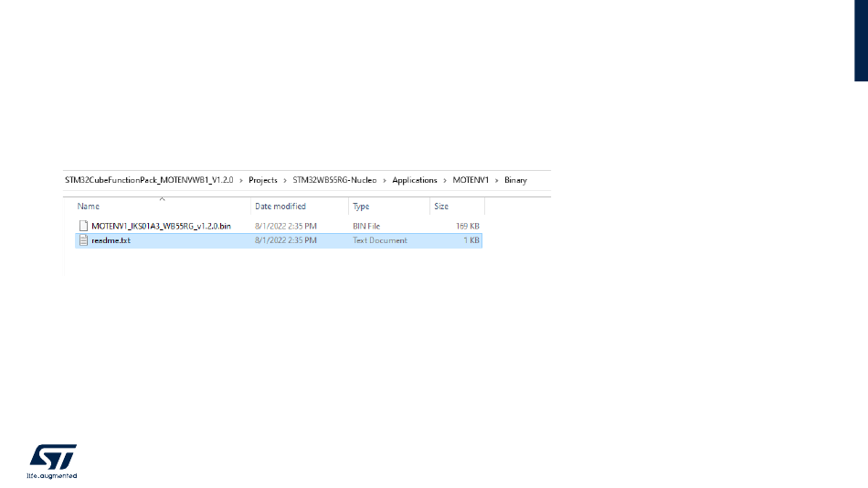Sort by the Date modified column
Screen dimensions: 868x488
pyautogui.click(x=281, y=206)
